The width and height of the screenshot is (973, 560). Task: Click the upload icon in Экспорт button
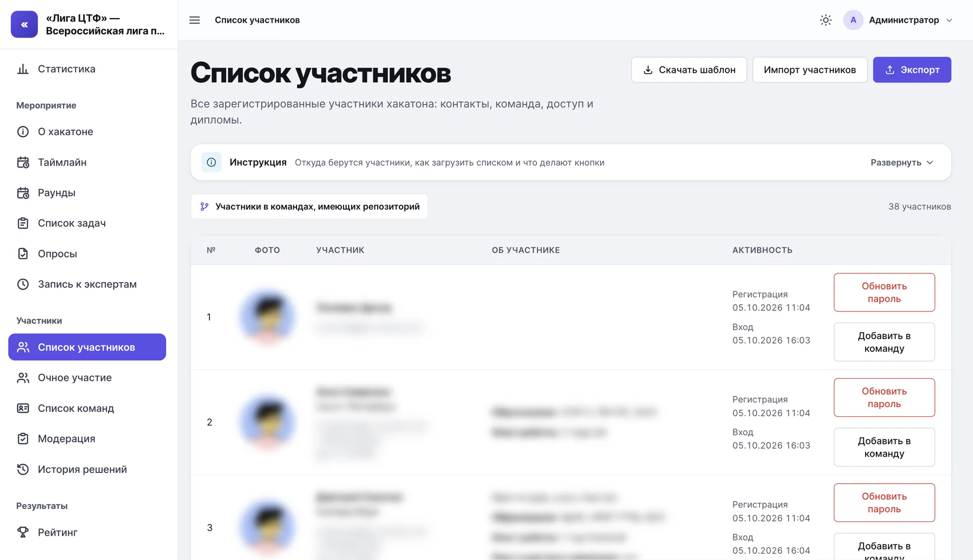889,70
